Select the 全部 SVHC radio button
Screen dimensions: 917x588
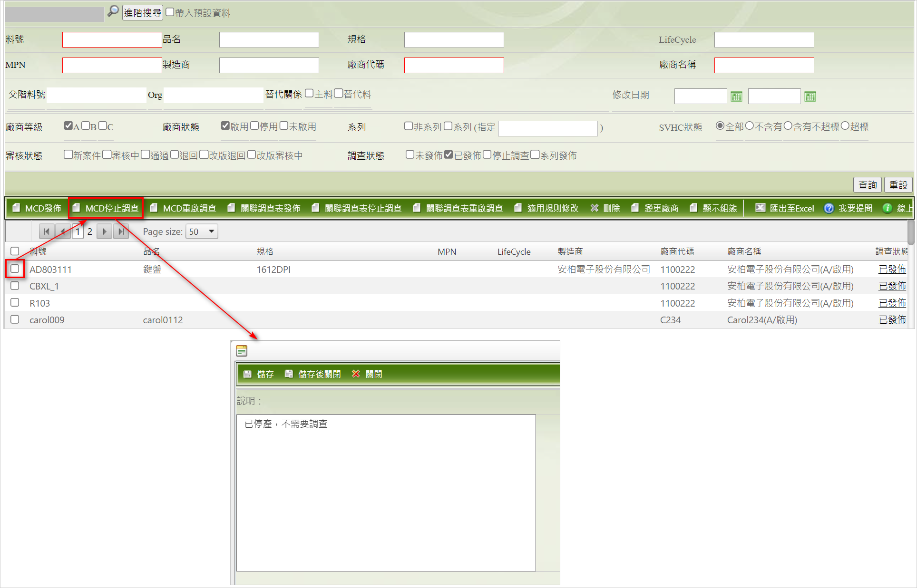[x=720, y=125]
